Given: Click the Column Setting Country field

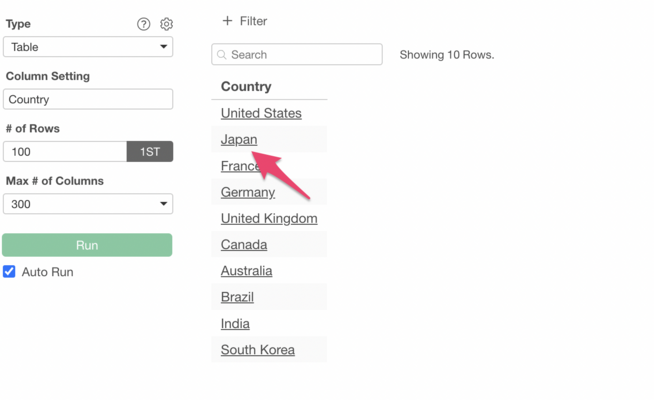Looking at the screenshot, I should (88, 100).
